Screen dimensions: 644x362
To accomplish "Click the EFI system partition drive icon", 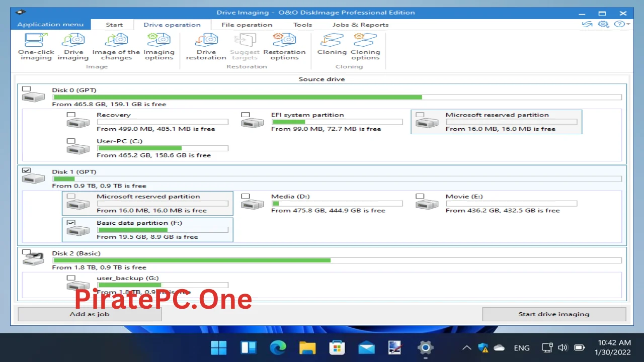I will [x=253, y=123].
